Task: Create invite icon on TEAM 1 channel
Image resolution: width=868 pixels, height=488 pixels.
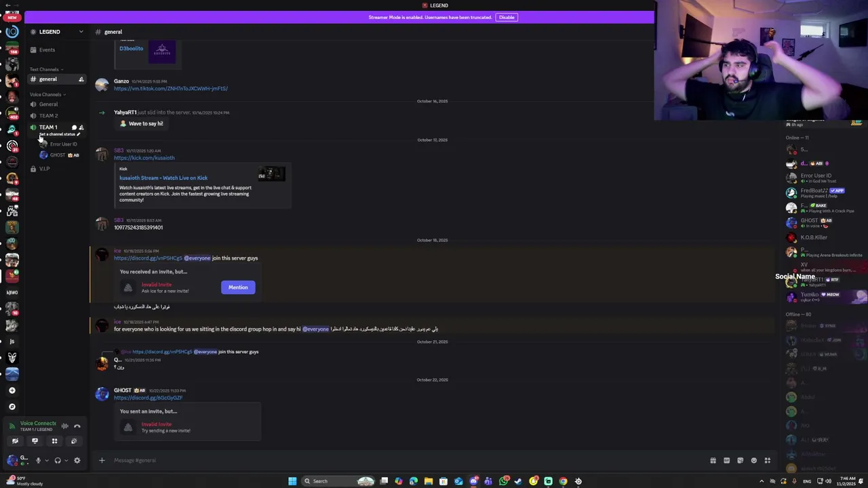Action: pos(81,127)
